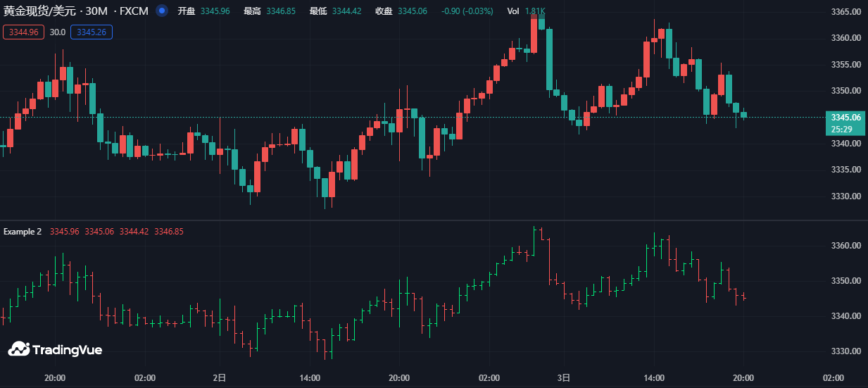
Task: Open the symbol title 黄金现货/美元
Action: 42,11
